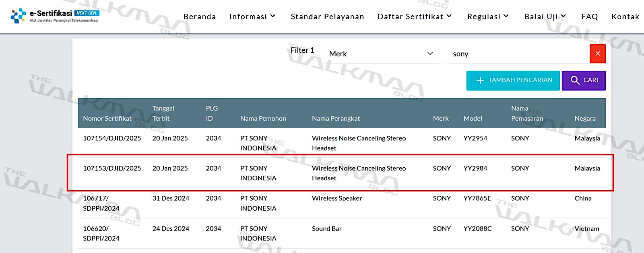Click the TAMBAH PENCARIAN button
Screen dimensions: 644x253
[513, 80]
